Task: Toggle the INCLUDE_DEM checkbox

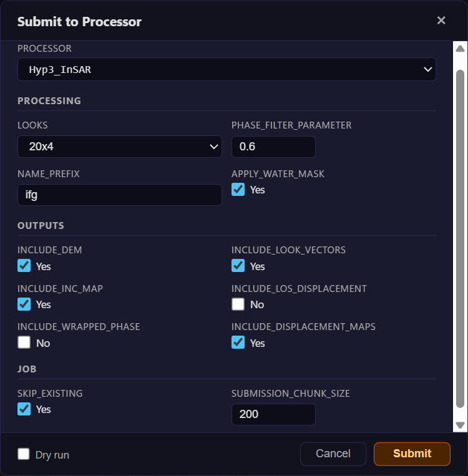Action: (24, 266)
